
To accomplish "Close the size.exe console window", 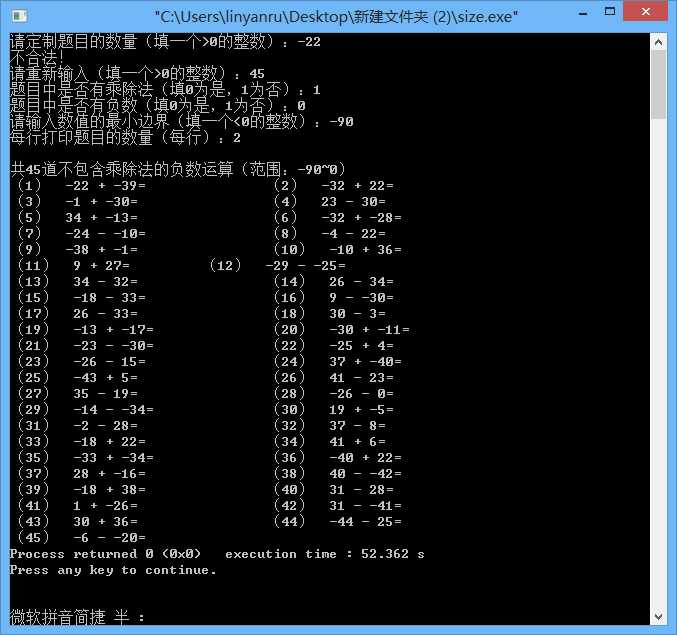I will click(645, 12).
